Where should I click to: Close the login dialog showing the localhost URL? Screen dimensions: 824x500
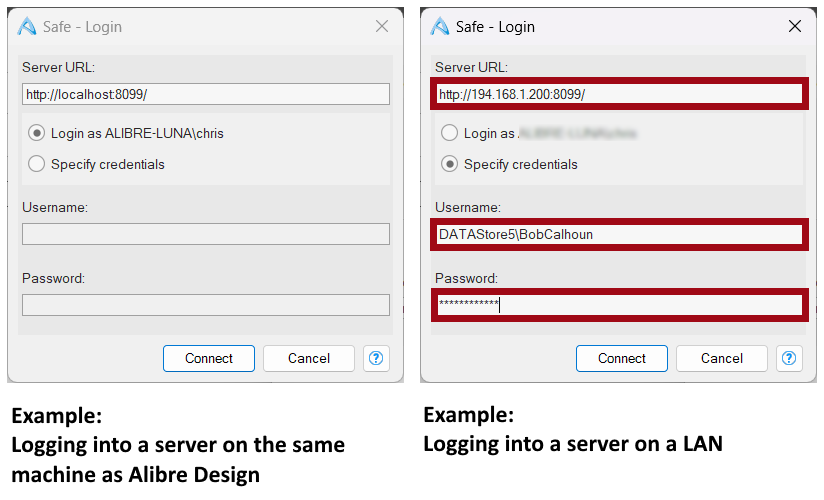pos(381,26)
